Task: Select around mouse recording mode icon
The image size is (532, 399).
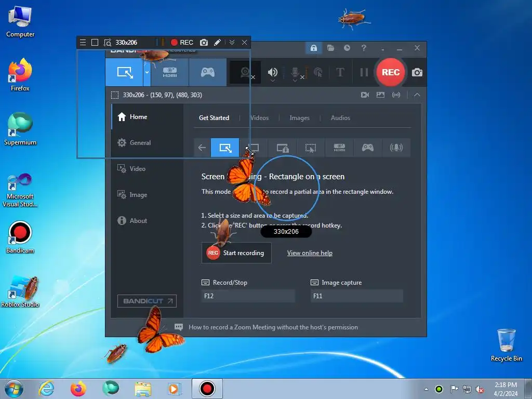Action: click(x=311, y=148)
